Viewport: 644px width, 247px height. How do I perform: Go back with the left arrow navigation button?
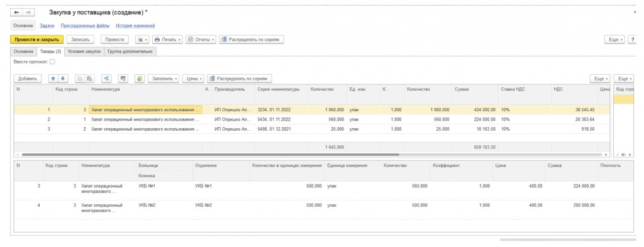pos(16,13)
